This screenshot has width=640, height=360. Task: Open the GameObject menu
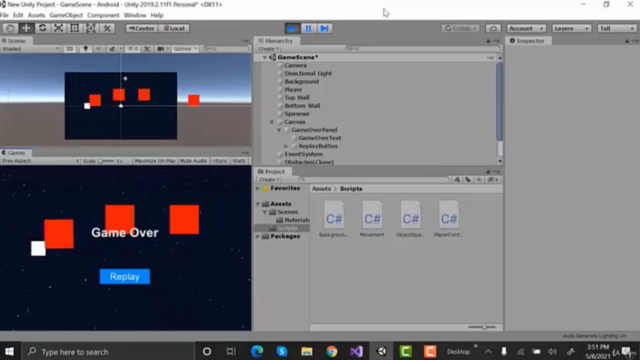(x=66, y=15)
